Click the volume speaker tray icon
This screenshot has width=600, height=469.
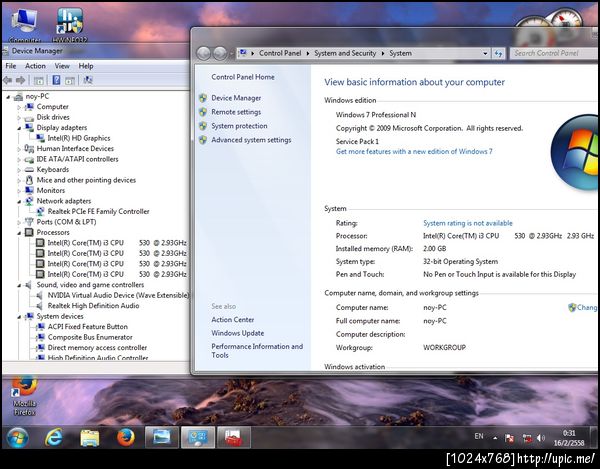click(x=540, y=438)
